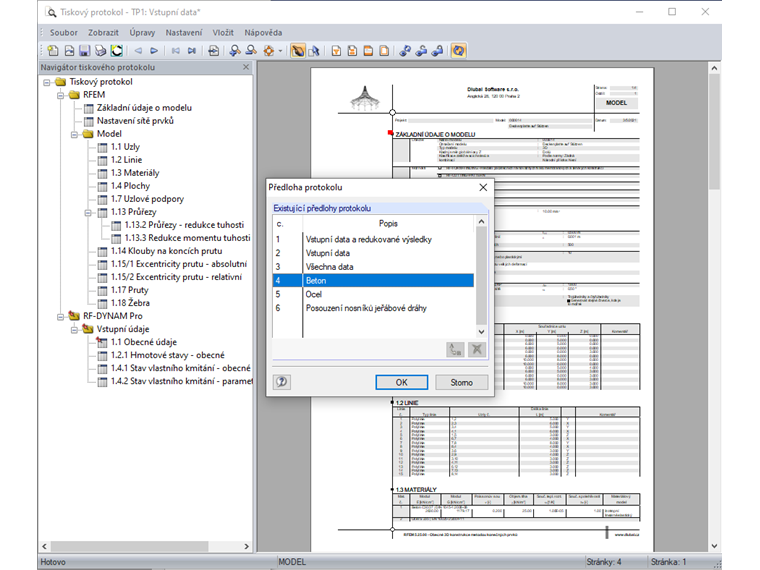Collapse the RFEM folder node
Screen dimensions: 760x570
(x=61, y=95)
